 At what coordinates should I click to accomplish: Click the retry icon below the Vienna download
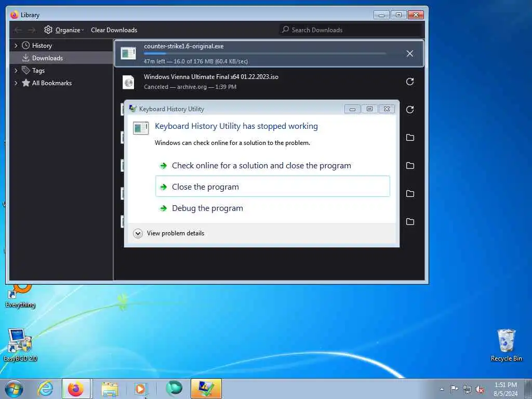coord(410,110)
